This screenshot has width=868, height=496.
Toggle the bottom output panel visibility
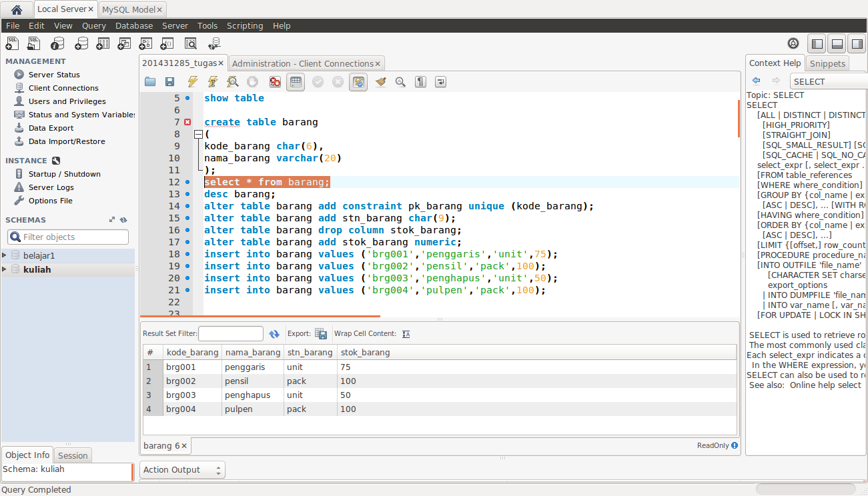click(x=837, y=44)
